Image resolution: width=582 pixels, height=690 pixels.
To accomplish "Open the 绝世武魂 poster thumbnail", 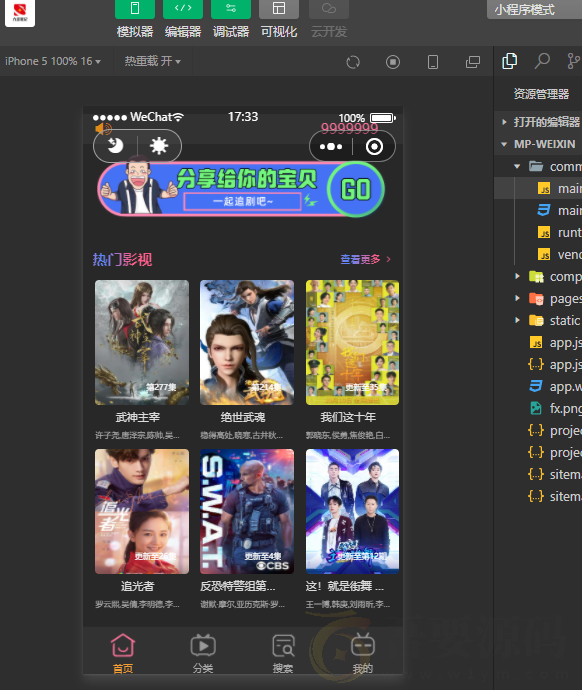I will click(x=247, y=342).
